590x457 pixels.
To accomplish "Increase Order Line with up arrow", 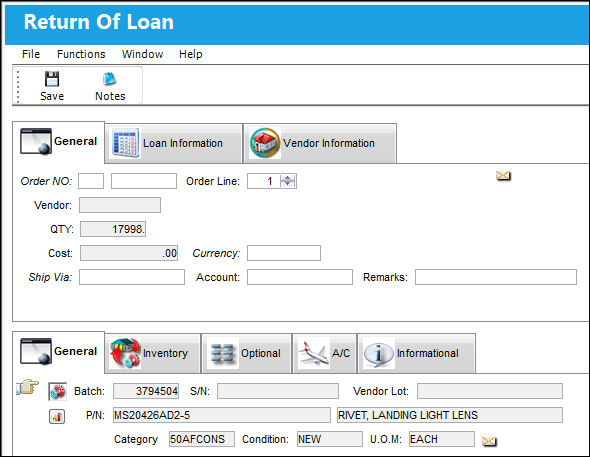I will [288, 178].
